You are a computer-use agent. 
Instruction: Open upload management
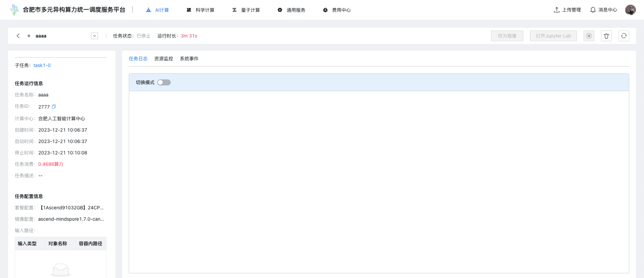pos(567,10)
